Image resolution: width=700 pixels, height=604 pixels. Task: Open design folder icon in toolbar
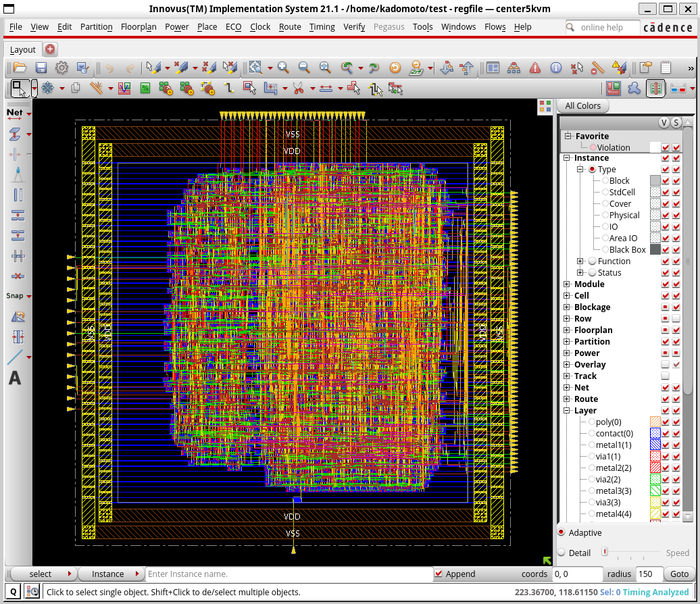(20, 68)
